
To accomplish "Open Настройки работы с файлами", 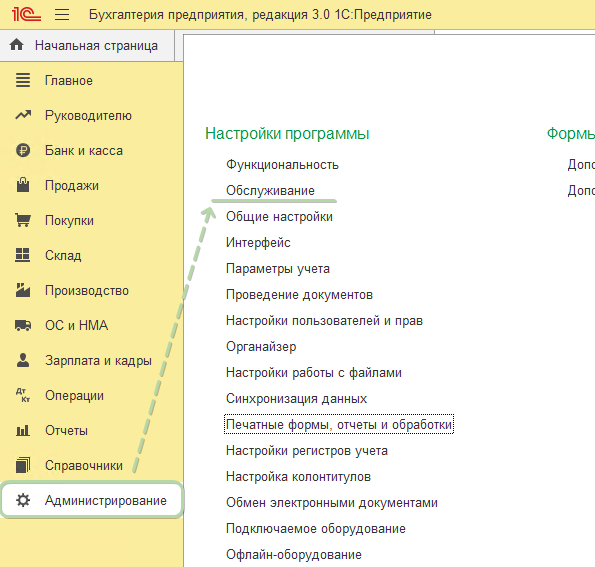I will point(314,373).
